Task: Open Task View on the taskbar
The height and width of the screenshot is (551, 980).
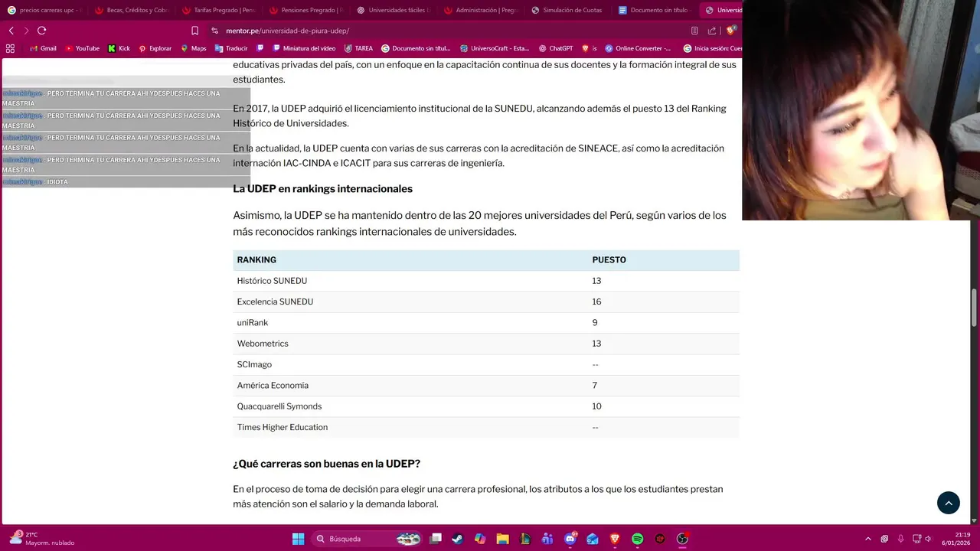Action: 436,539
